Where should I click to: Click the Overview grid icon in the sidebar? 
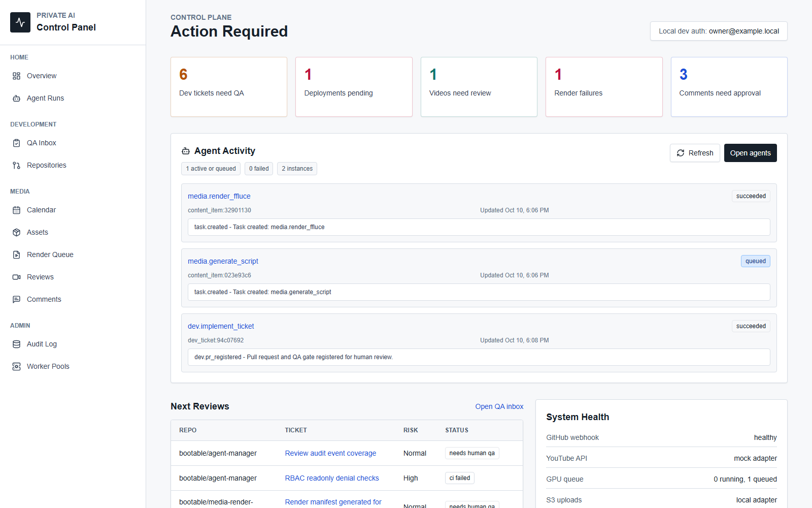pyautogui.click(x=16, y=76)
